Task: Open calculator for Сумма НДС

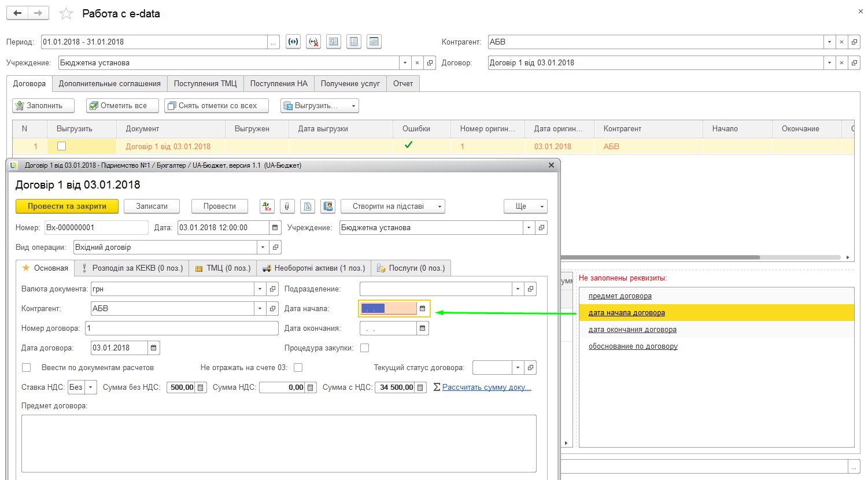Action: pos(311,387)
